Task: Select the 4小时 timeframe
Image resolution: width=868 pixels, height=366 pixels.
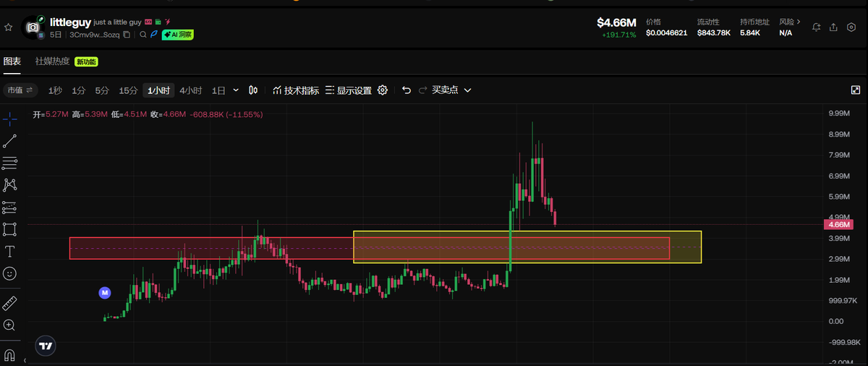Action: (x=191, y=90)
